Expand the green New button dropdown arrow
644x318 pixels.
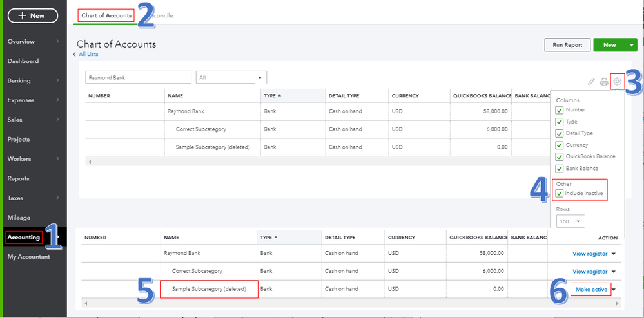tap(631, 45)
